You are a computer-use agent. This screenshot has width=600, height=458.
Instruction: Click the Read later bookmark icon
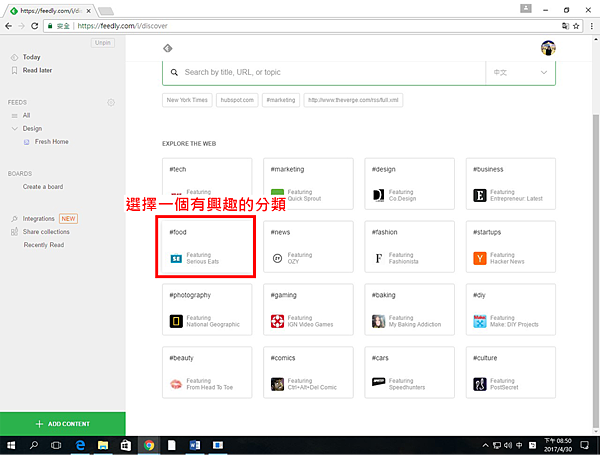(x=14, y=70)
